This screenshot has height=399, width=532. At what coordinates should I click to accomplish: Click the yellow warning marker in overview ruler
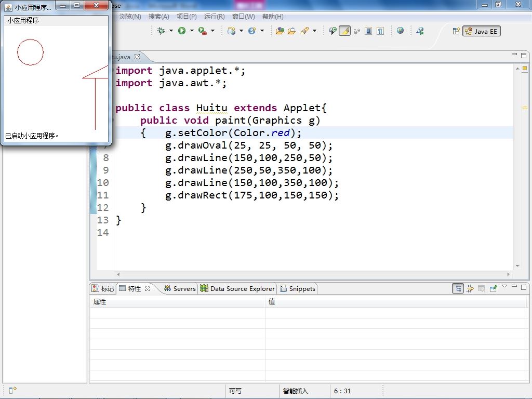point(525,108)
